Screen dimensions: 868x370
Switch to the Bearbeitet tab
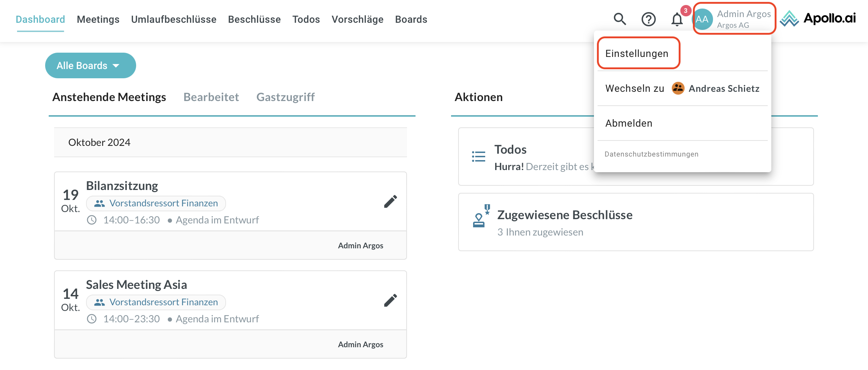(211, 97)
